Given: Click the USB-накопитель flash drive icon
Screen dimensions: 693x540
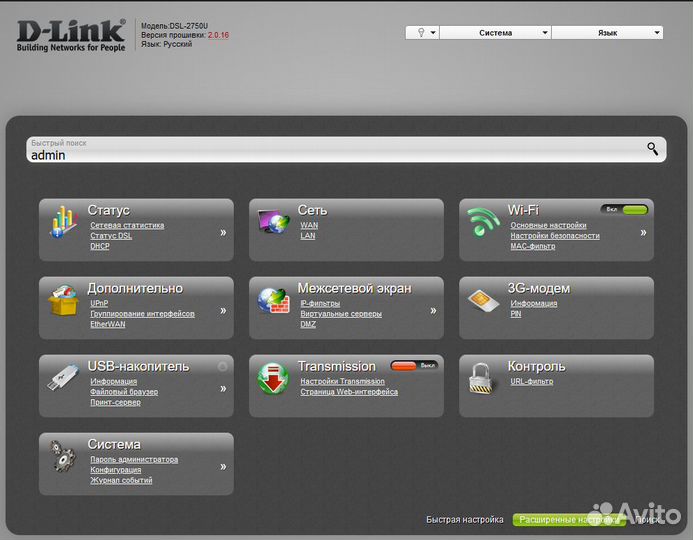Looking at the screenshot, I should (63, 377).
